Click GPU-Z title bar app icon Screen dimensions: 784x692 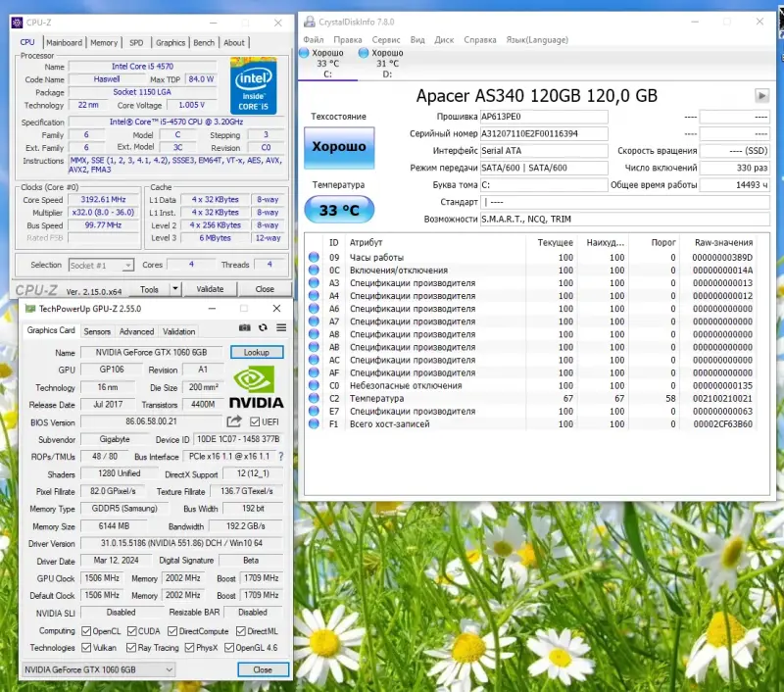tap(30, 309)
